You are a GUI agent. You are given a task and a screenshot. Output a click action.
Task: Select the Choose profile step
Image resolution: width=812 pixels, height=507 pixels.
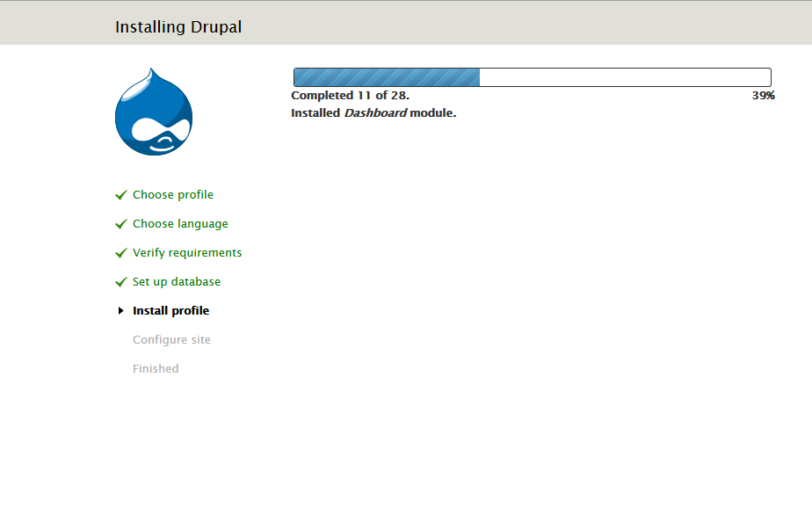pyautogui.click(x=173, y=195)
